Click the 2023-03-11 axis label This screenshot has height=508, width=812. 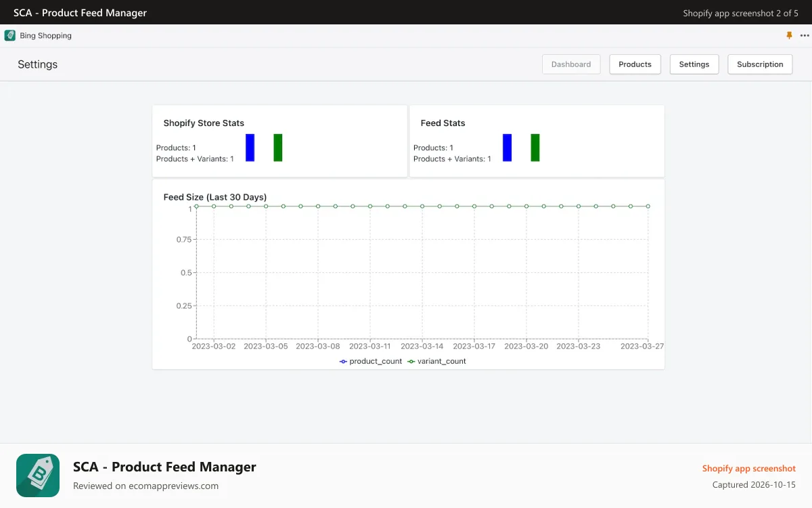point(370,346)
